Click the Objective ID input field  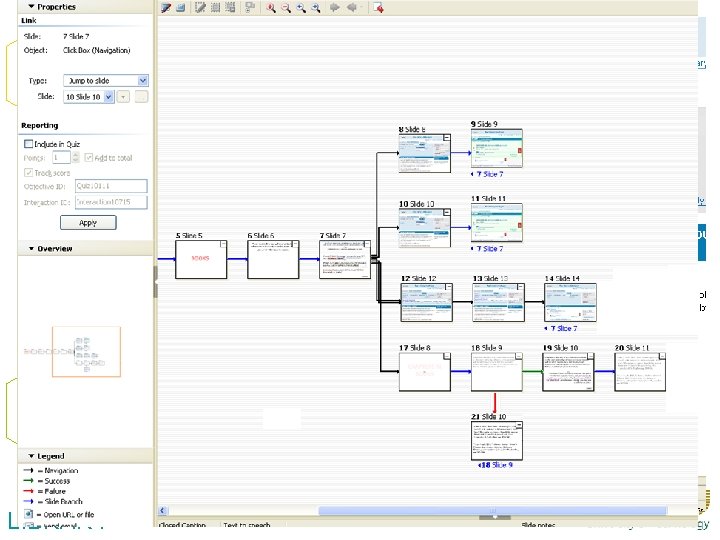pos(111,186)
